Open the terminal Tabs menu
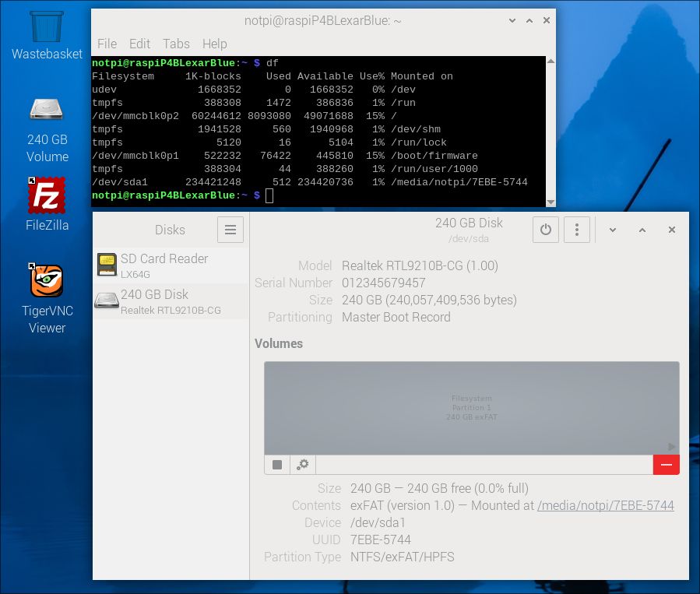The width and height of the screenshot is (700, 594). click(176, 44)
